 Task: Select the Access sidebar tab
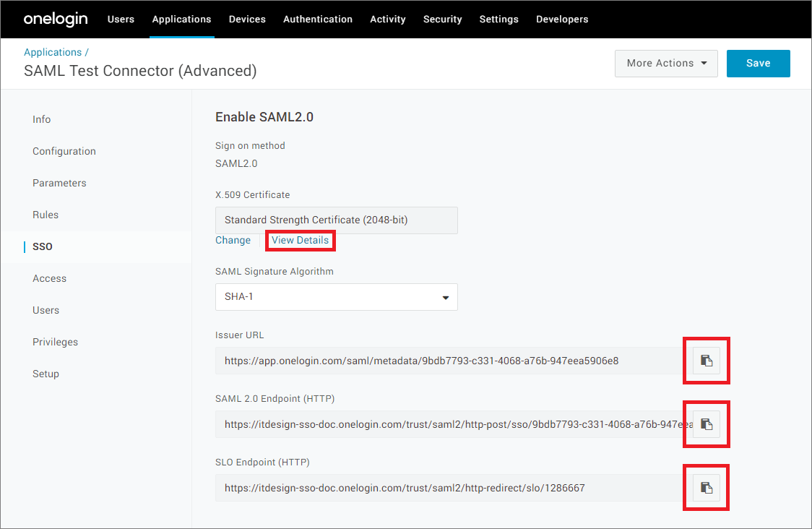pos(49,279)
